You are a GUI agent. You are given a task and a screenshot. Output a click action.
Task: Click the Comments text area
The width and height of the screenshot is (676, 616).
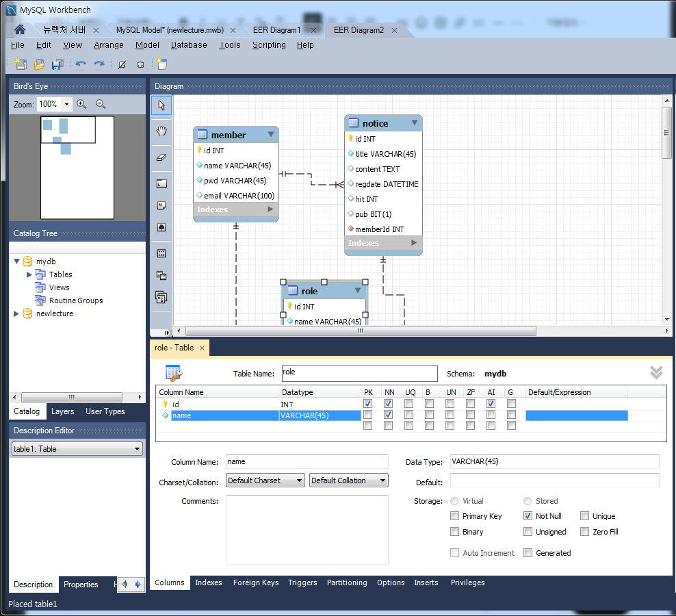[x=307, y=530]
